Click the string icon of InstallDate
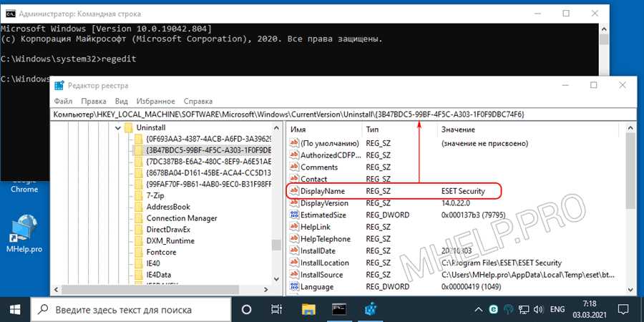The height and width of the screenshot is (322, 644). [295, 250]
